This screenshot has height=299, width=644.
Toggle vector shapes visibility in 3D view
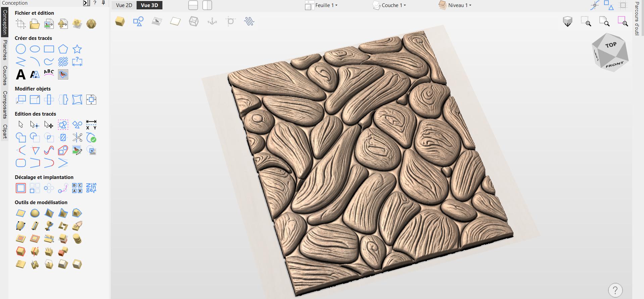138,21
